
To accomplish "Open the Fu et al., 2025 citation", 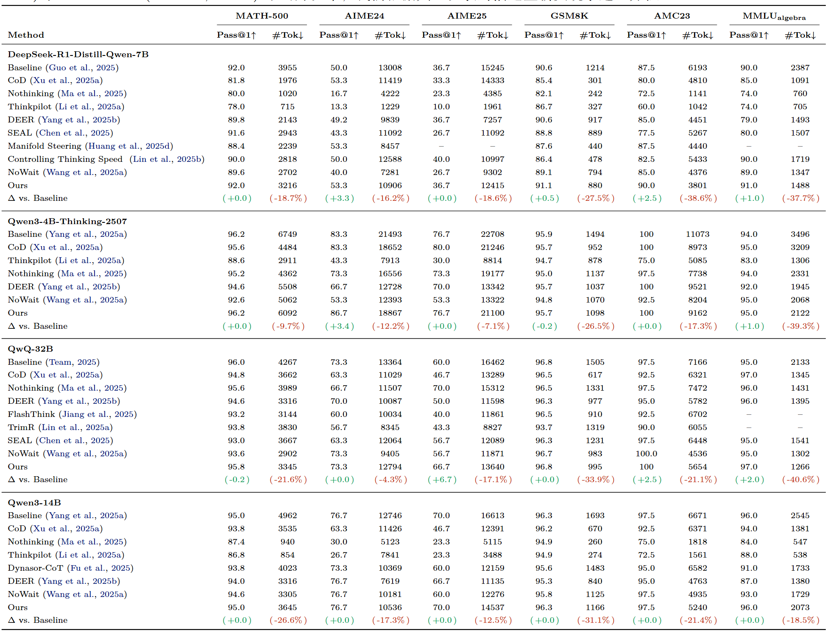I will [100, 568].
